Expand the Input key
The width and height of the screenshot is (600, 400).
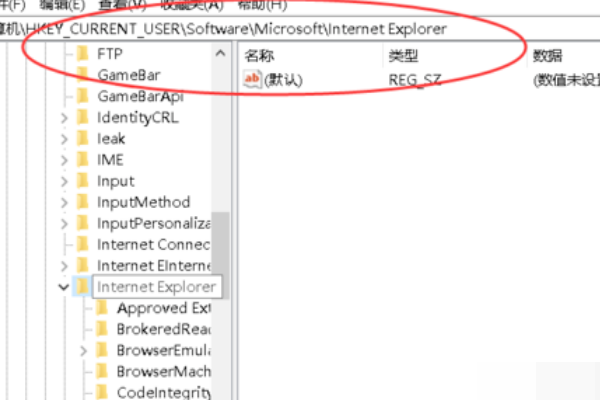point(64,181)
